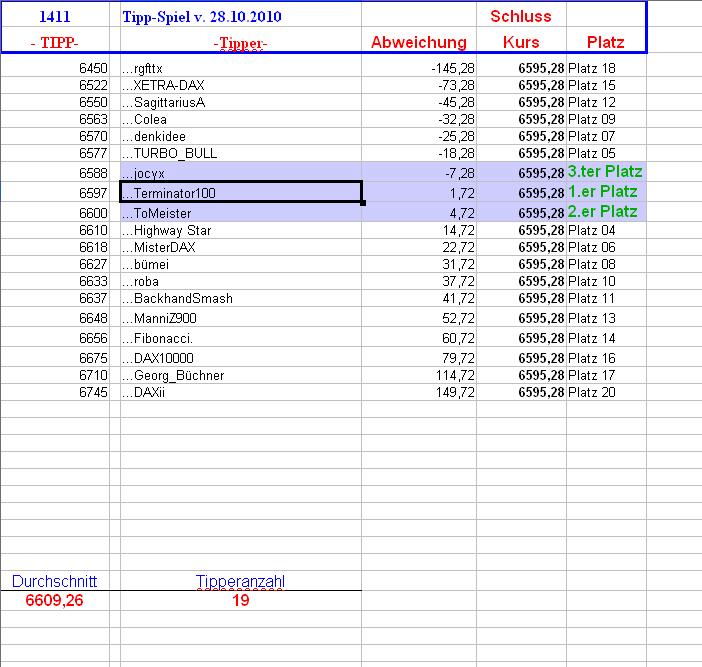This screenshot has width=702, height=667.
Task: Select tip value '6597'
Action: click(x=93, y=193)
